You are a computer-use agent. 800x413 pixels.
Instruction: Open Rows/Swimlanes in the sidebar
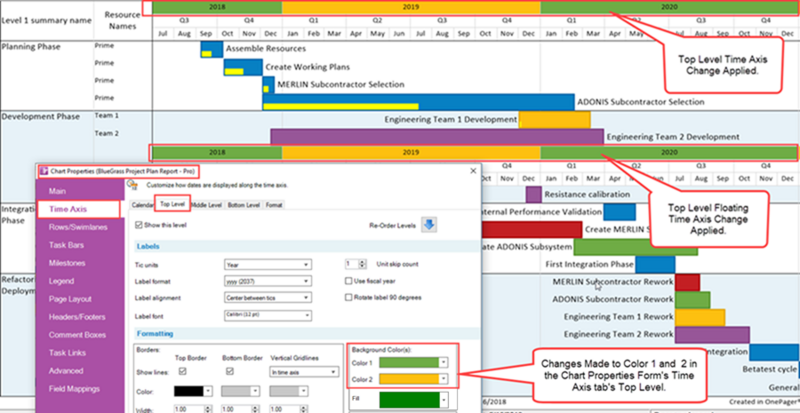tap(78, 227)
